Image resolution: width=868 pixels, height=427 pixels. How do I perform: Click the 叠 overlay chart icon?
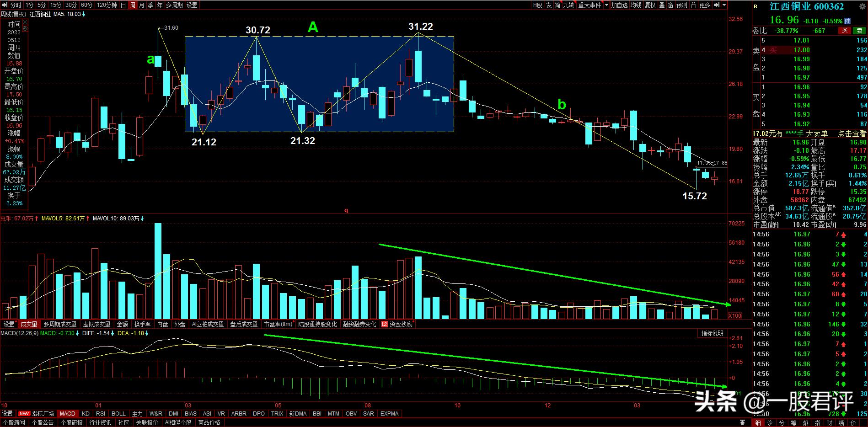[662, 5]
